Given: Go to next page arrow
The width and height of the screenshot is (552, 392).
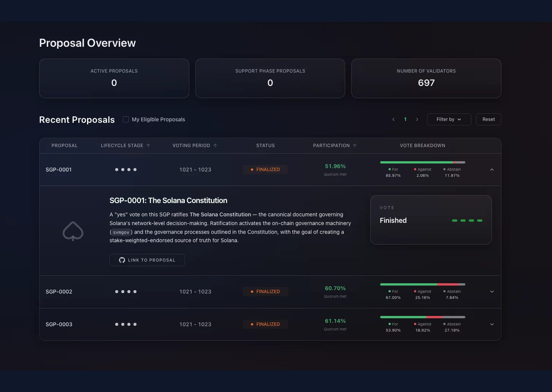Looking at the screenshot, I should [x=417, y=119].
